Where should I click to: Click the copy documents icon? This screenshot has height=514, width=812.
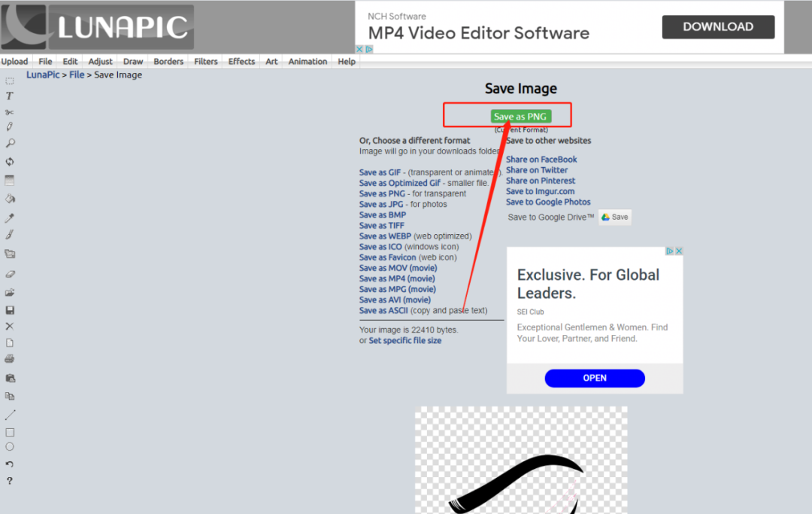coord(9,397)
